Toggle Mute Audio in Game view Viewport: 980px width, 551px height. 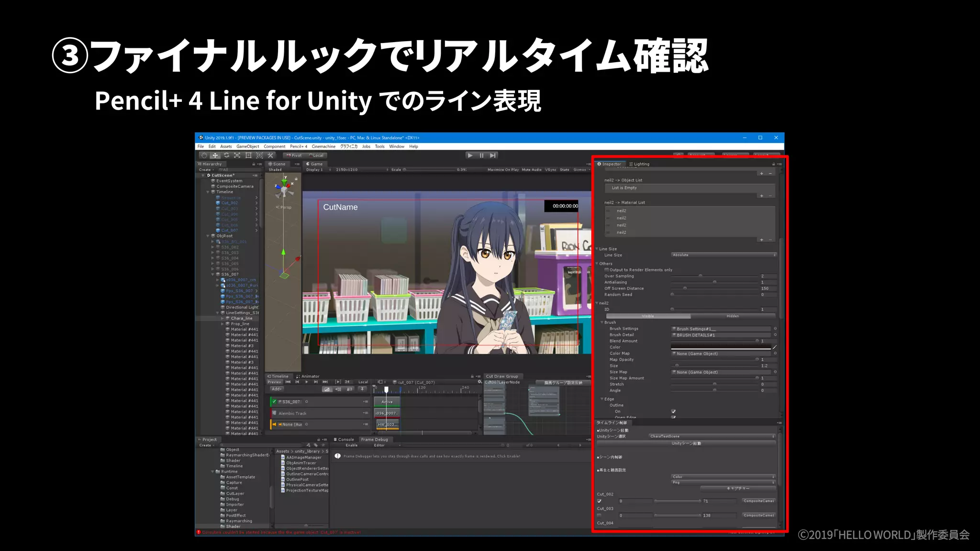[532, 170]
